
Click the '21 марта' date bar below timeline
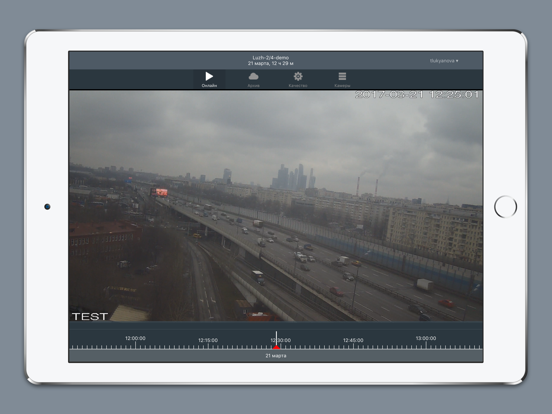coord(276,356)
